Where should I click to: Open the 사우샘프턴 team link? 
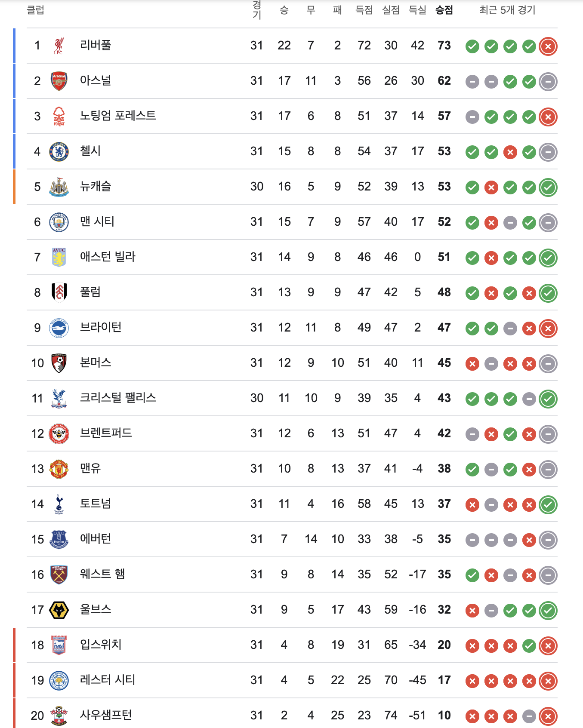click(x=106, y=715)
